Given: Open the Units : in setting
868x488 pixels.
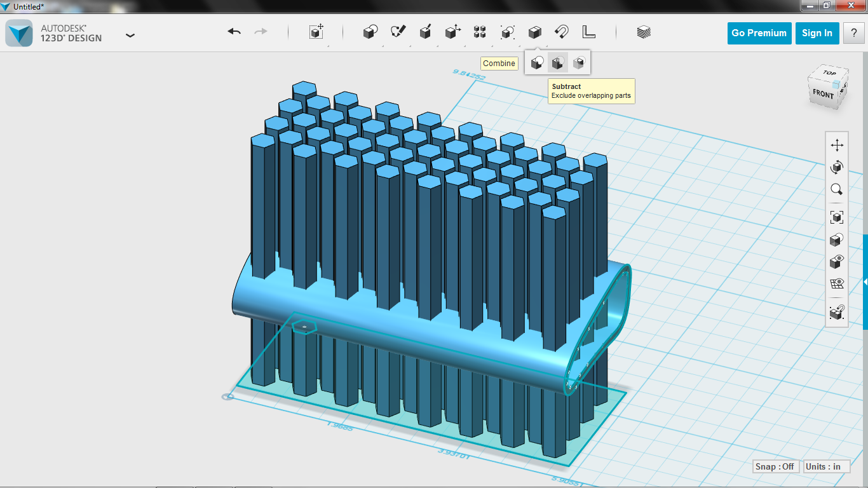Looking at the screenshot, I should tap(827, 466).
